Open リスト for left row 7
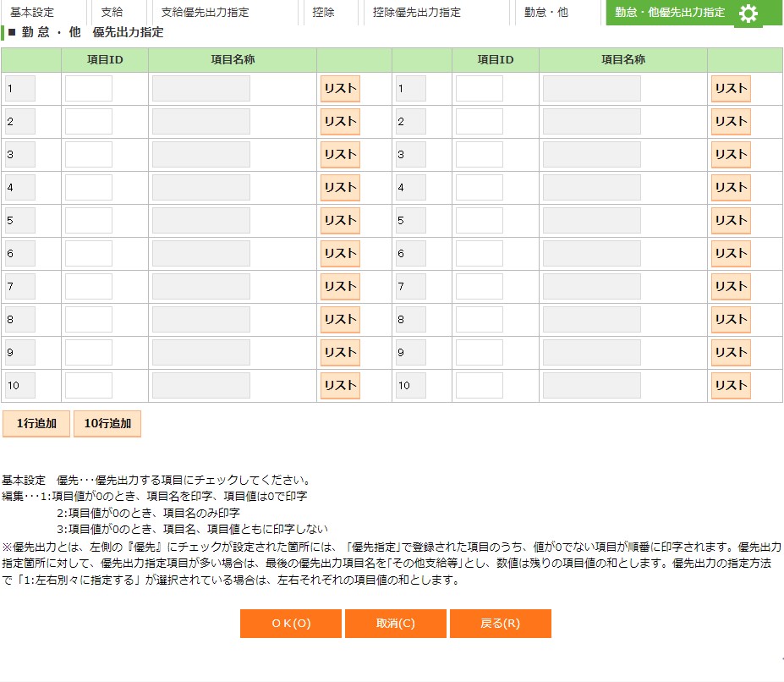The image size is (784, 682). 340,287
